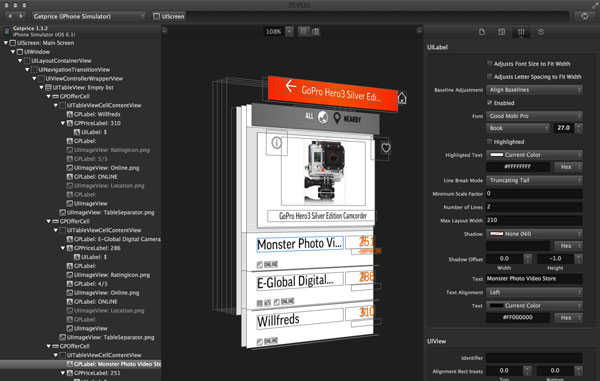Image resolution: width=600 pixels, height=381 pixels.
Task: Open Hex format dropdown beside #FFFFFFFF
Action: click(569, 167)
